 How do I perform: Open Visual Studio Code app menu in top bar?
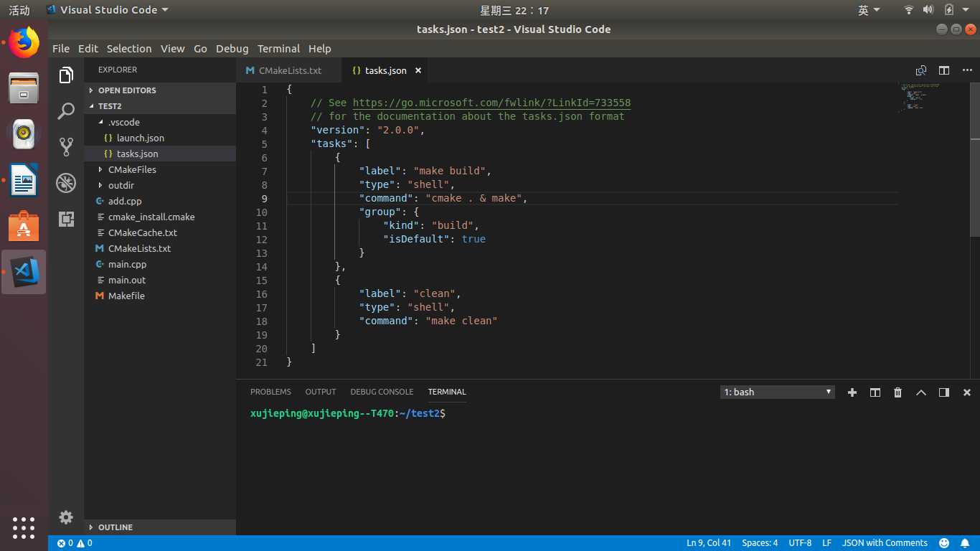[x=107, y=10]
